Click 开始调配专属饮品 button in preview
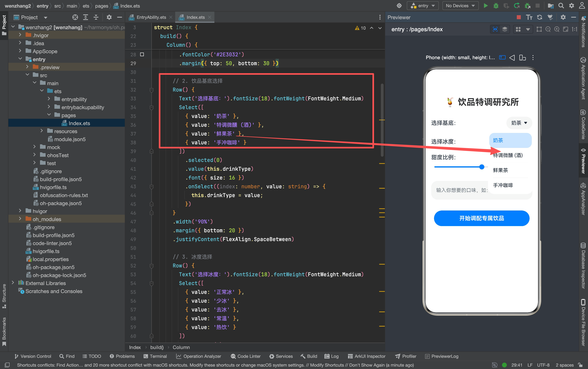This screenshot has width=588, height=369. click(x=482, y=218)
